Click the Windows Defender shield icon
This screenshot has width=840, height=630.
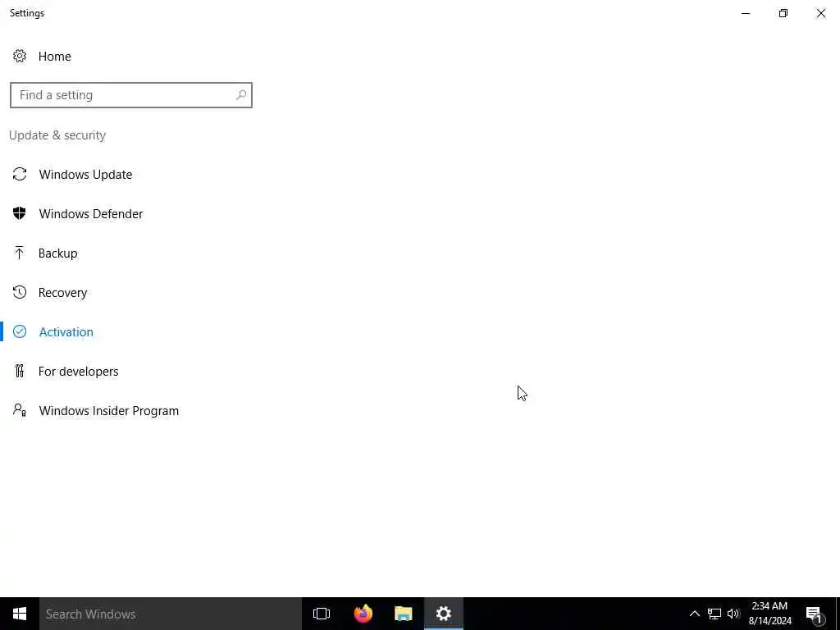coord(20,213)
